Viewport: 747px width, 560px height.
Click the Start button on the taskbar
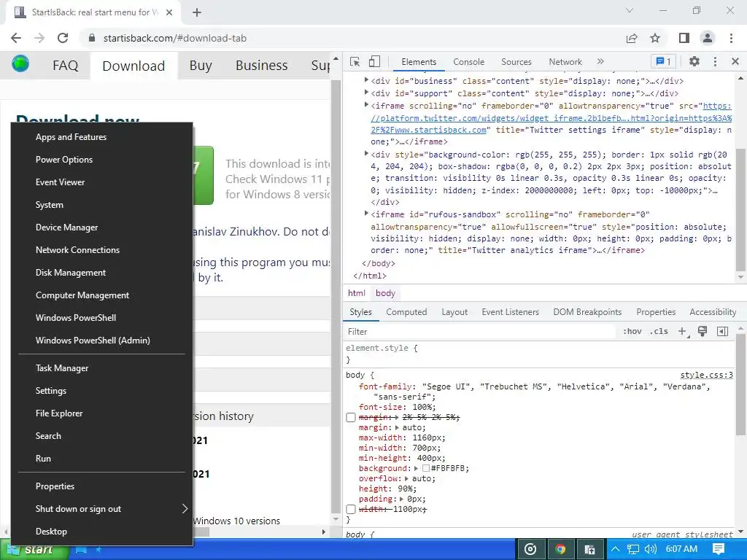click(x=34, y=550)
